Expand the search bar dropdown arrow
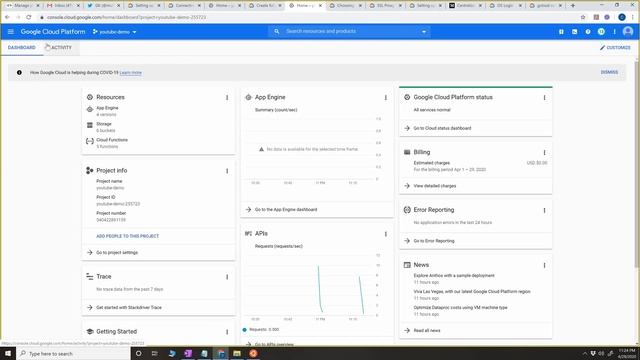Viewport: 640px width, 360px height. tap(424, 31)
